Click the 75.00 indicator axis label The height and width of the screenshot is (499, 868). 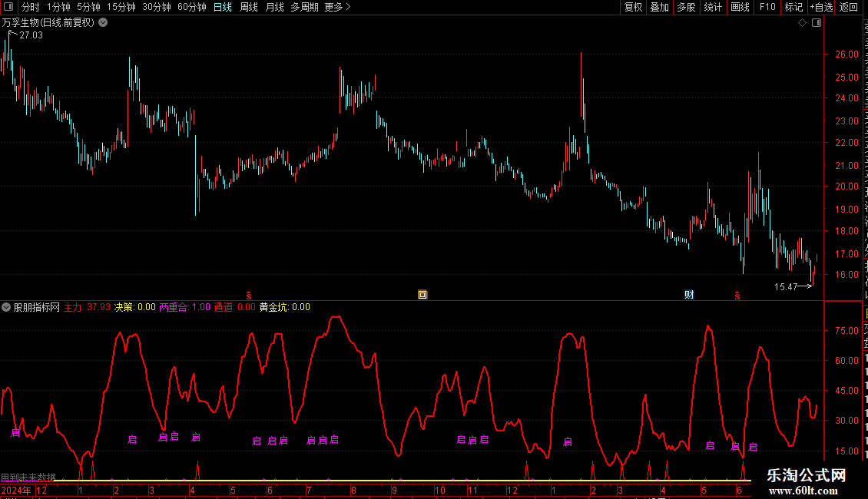(846, 331)
